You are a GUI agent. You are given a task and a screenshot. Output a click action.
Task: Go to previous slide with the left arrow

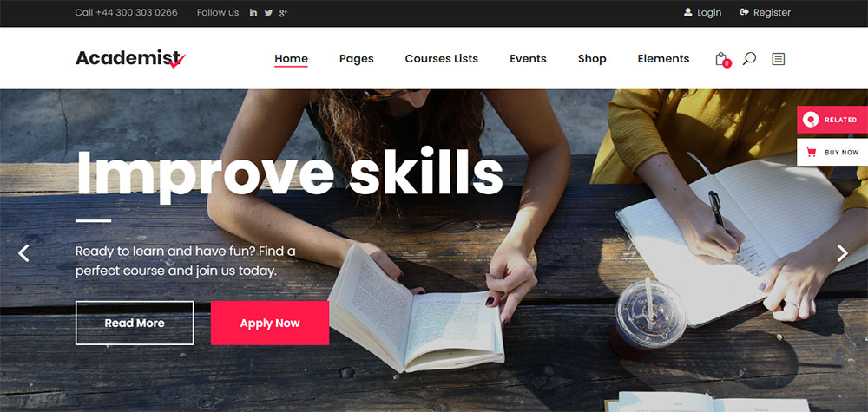(x=23, y=253)
